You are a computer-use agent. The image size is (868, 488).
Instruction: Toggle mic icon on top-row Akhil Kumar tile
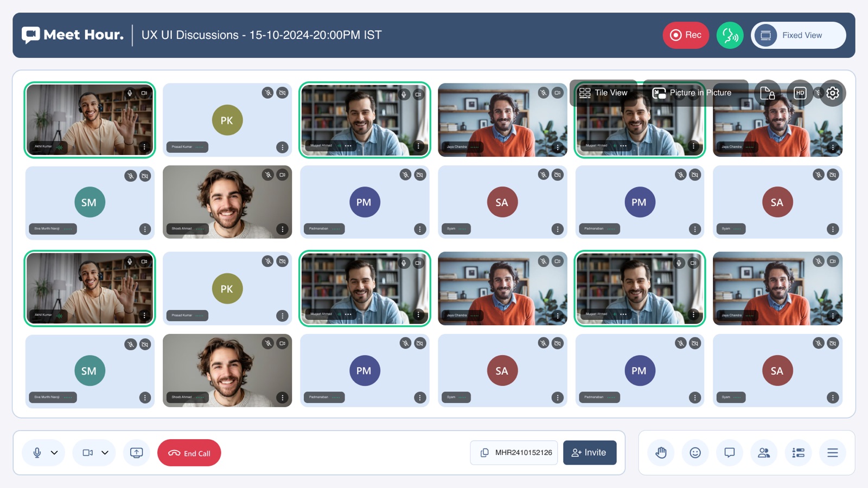[130, 93]
